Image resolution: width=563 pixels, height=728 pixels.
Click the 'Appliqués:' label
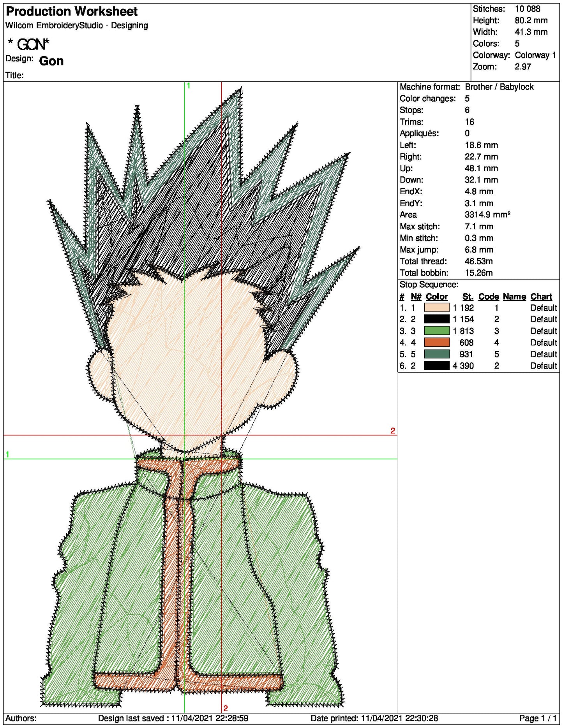[x=419, y=133]
